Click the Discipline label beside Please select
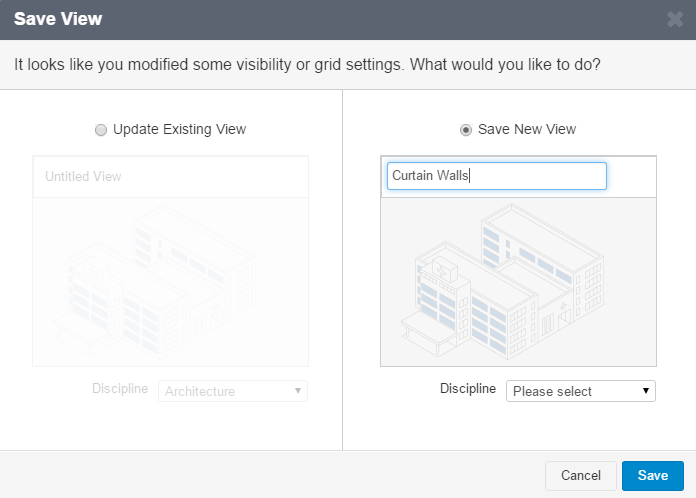Image resolution: width=696 pixels, height=498 pixels. coord(468,388)
